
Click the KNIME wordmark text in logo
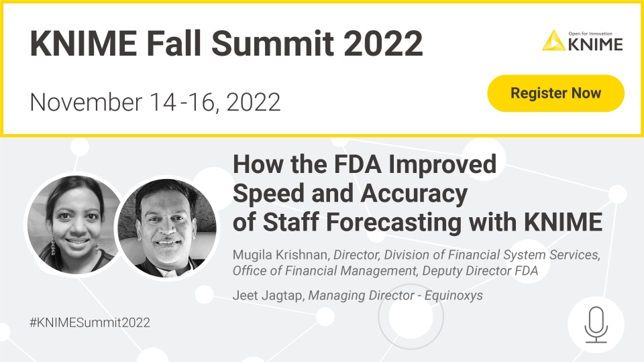[596, 44]
